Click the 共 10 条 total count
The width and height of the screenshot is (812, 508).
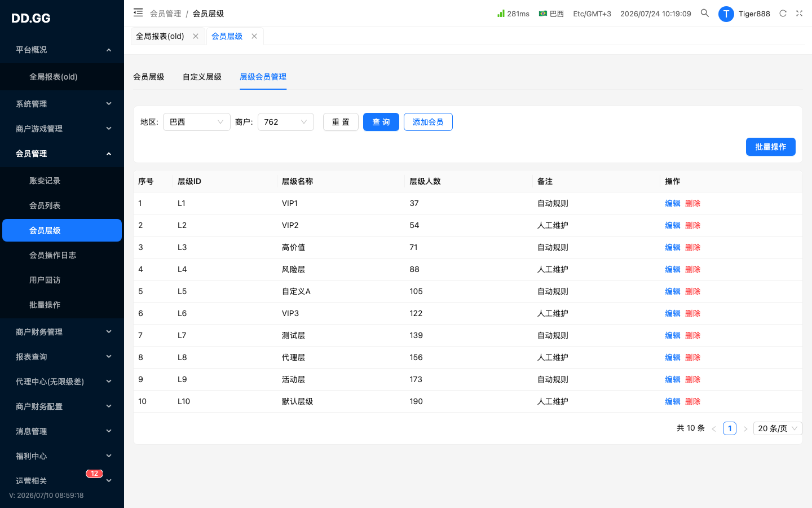pyautogui.click(x=691, y=428)
